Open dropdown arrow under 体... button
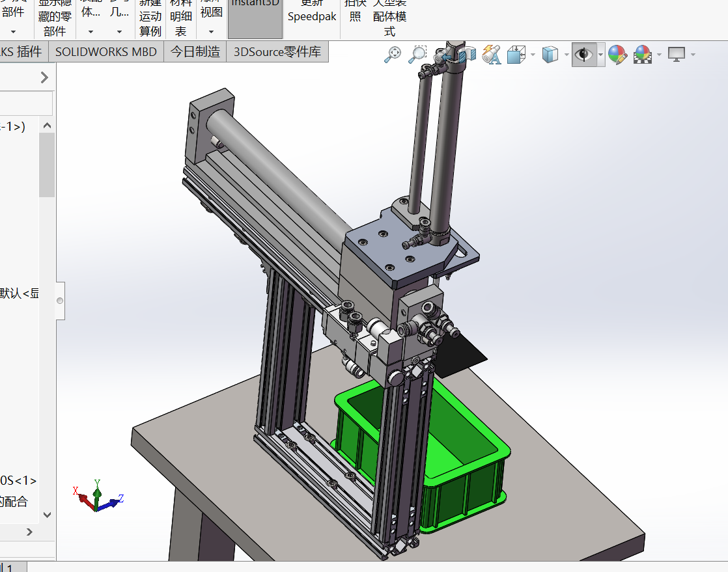Screen dimensions: 728x572 click(91, 31)
